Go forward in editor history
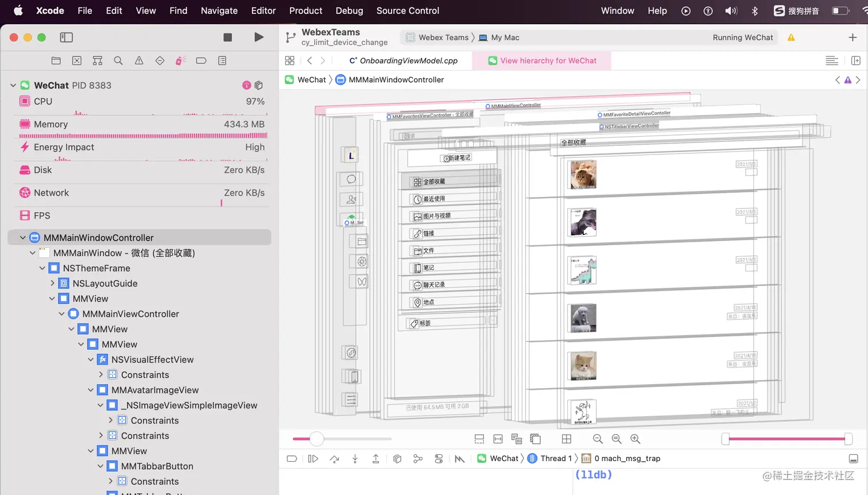The image size is (868, 495). (x=323, y=60)
